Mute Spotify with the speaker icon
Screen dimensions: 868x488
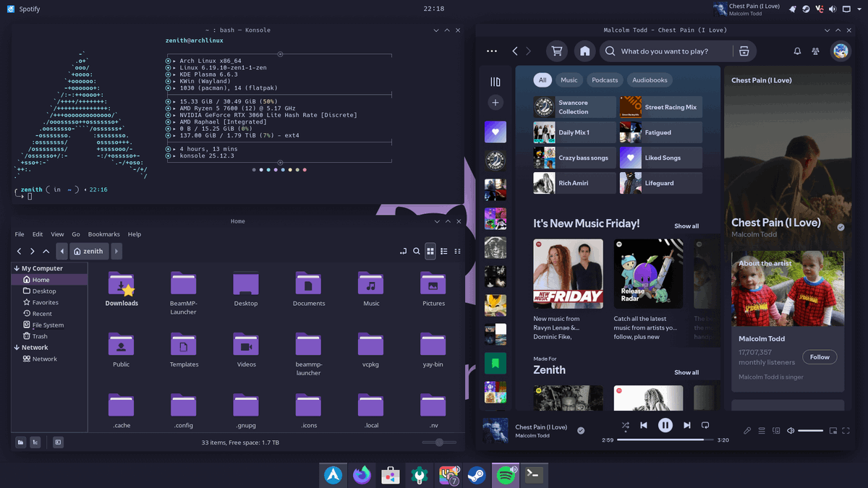pyautogui.click(x=791, y=431)
